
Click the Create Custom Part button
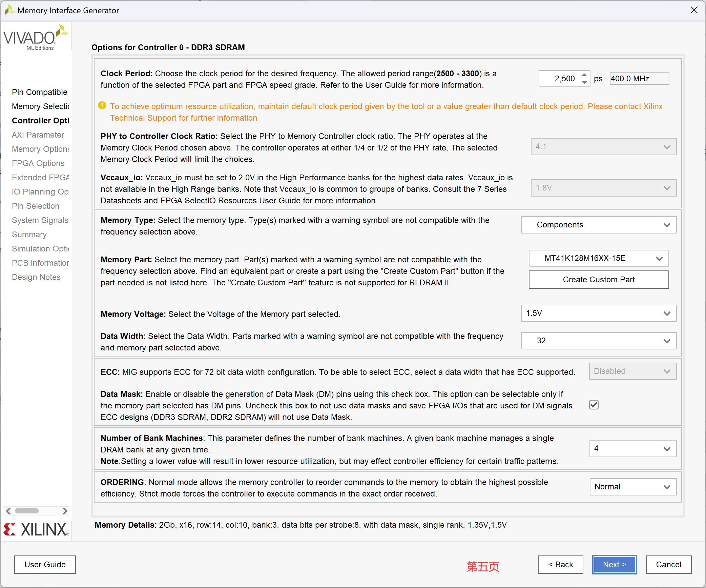click(x=598, y=280)
